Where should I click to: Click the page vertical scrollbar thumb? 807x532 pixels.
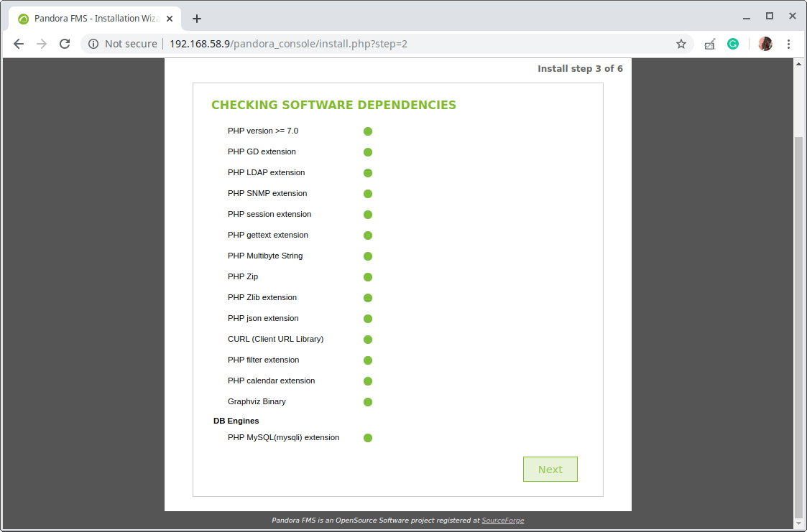(x=798, y=329)
